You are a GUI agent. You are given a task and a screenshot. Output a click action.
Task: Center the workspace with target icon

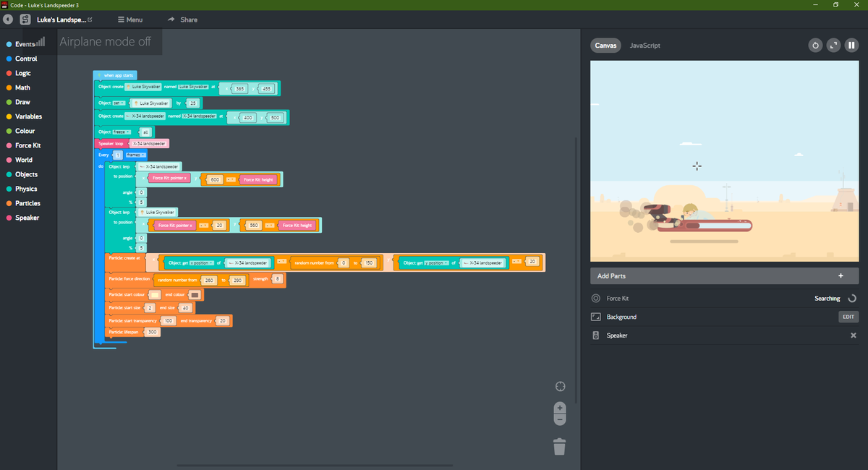coord(559,386)
